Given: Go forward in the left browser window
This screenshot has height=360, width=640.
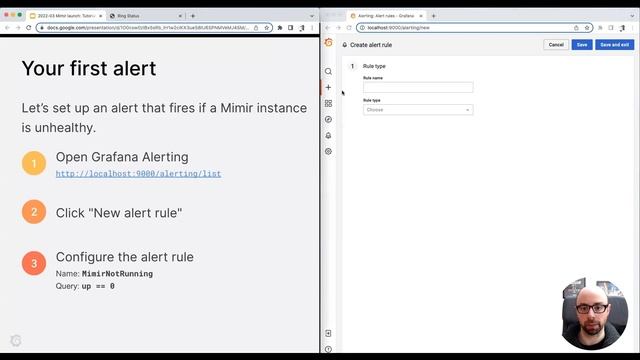Looking at the screenshot, I should (x=18, y=28).
